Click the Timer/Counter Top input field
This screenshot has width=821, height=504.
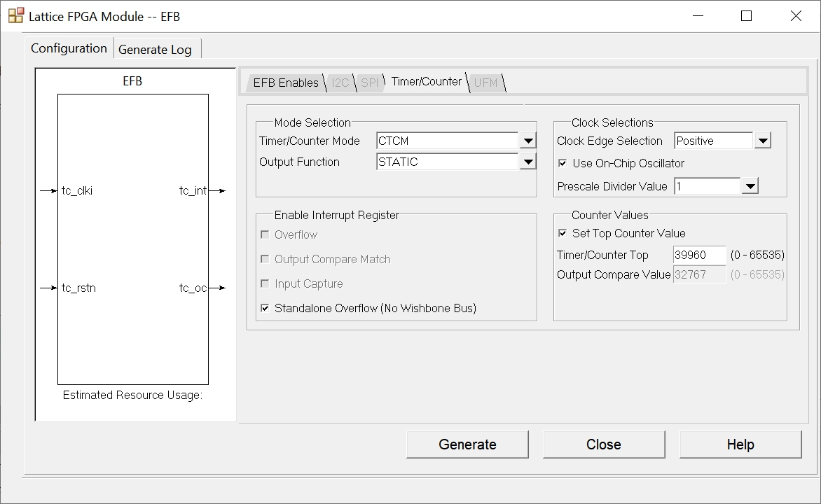click(700, 255)
